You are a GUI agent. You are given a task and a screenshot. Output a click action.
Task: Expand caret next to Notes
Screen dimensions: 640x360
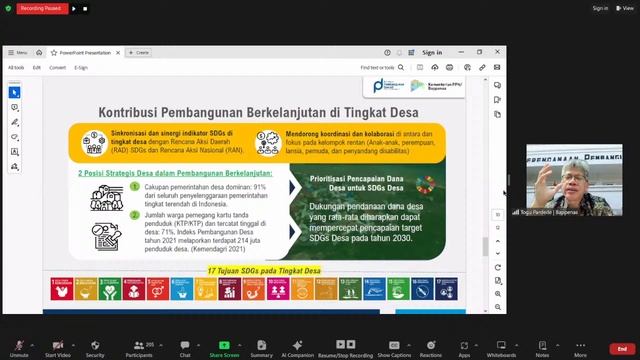(x=558, y=345)
